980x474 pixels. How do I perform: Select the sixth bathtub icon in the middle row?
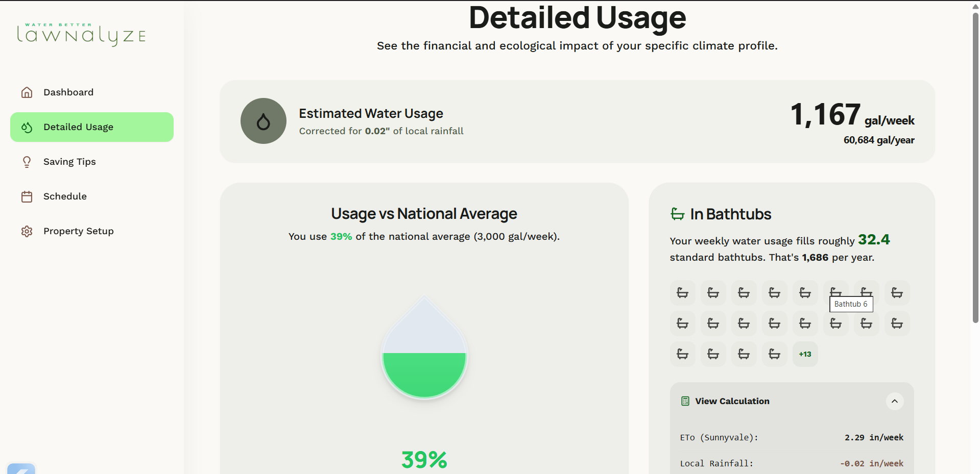836,323
